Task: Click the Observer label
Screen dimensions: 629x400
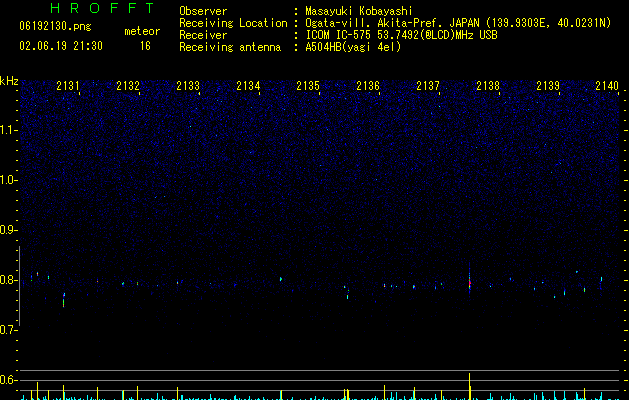Action: [x=203, y=11]
